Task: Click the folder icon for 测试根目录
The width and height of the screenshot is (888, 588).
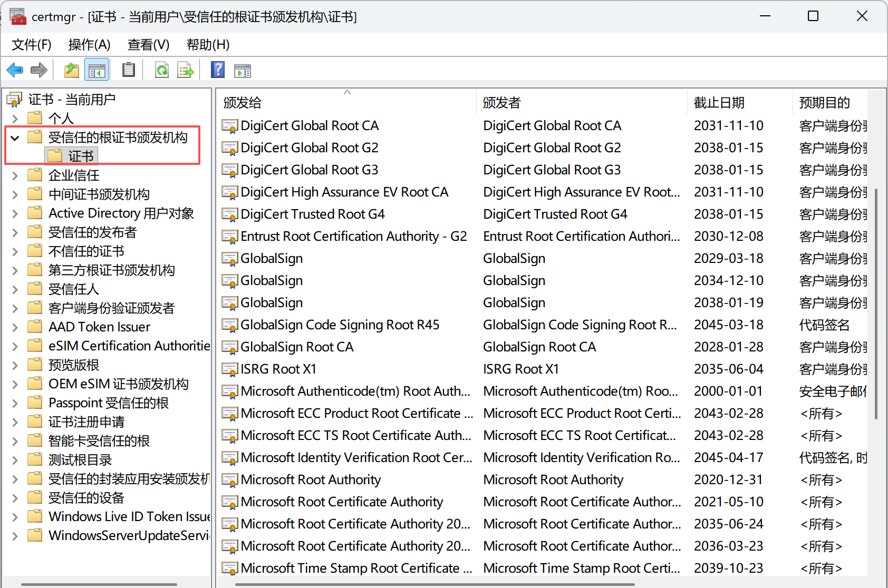Action: [35, 459]
